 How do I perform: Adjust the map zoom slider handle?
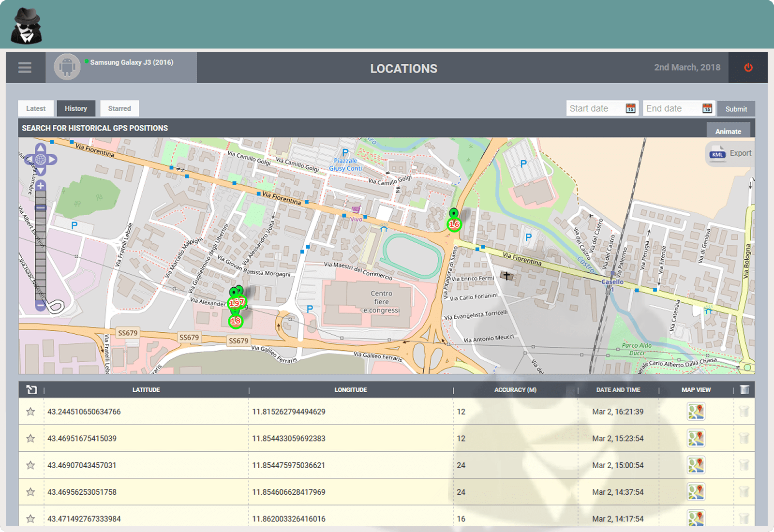40,207
